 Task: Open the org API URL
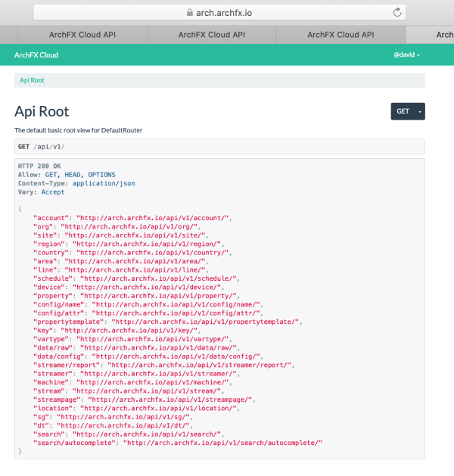[129, 227]
